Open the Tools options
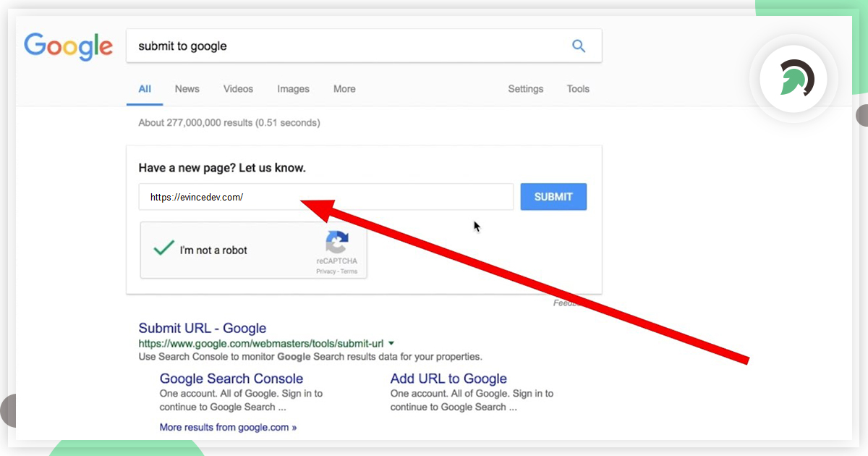This screenshot has height=456, width=868. coord(577,88)
